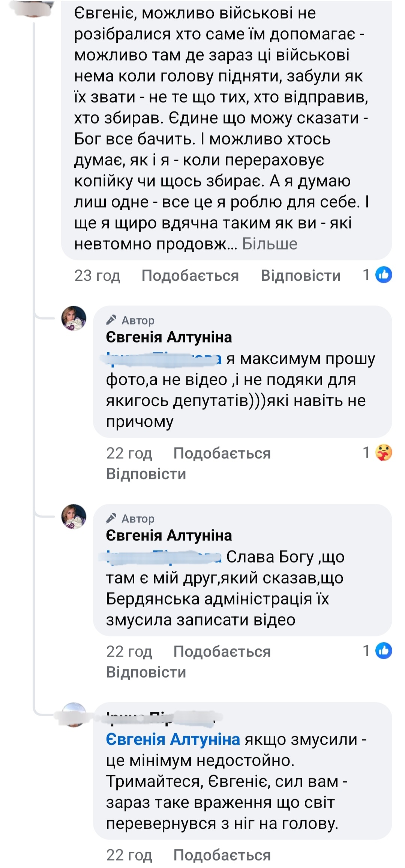Click Відповісти under the 'змусила записати відео' reply

[146, 672]
